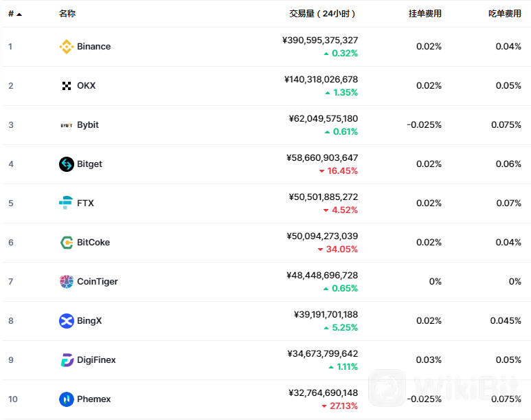Click the Phemex logo icon
Screen dimensions: 531x420
coord(67,399)
